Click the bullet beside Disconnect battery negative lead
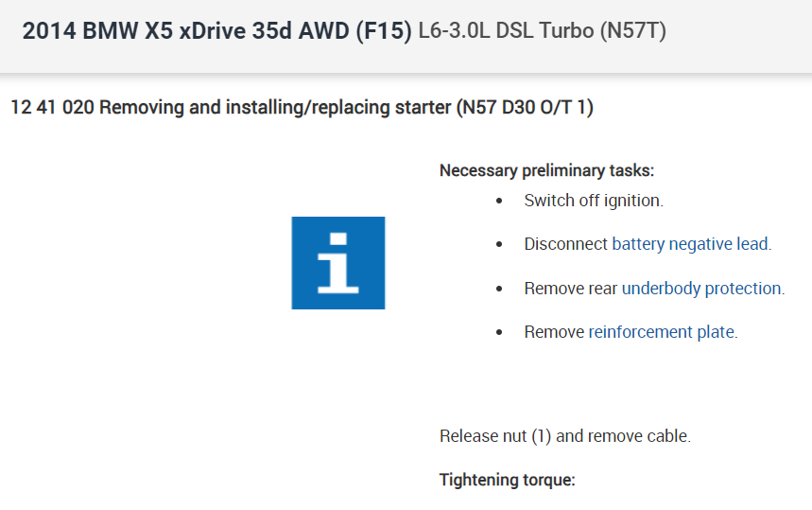This screenshot has height=510, width=812. (500, 244)
